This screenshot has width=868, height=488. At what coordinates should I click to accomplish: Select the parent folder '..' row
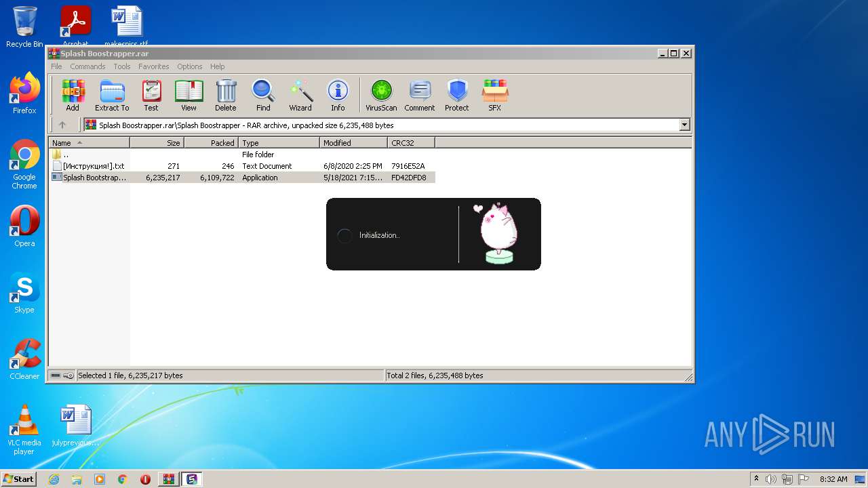pyautogui.click(x=241, y=155)
